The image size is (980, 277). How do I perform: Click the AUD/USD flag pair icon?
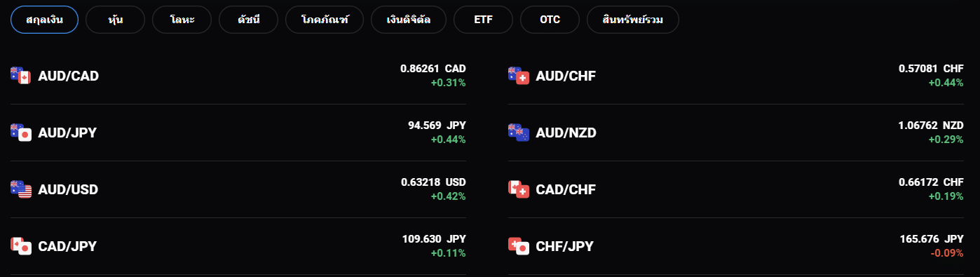[x=21, y=189]
